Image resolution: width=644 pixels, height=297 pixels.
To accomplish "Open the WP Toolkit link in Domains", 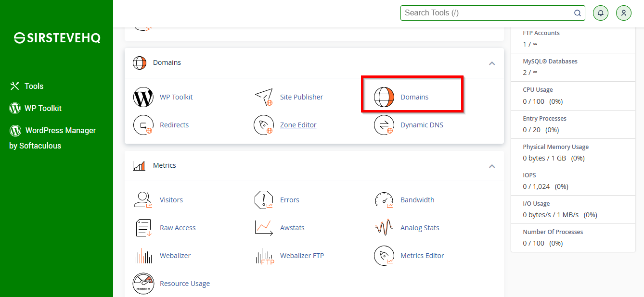I will (176, 97).
